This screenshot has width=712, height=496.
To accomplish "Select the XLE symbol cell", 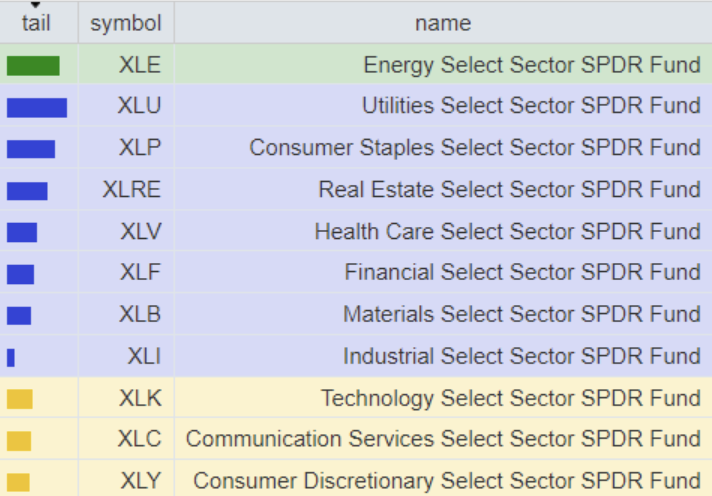I will coord(139,66).
